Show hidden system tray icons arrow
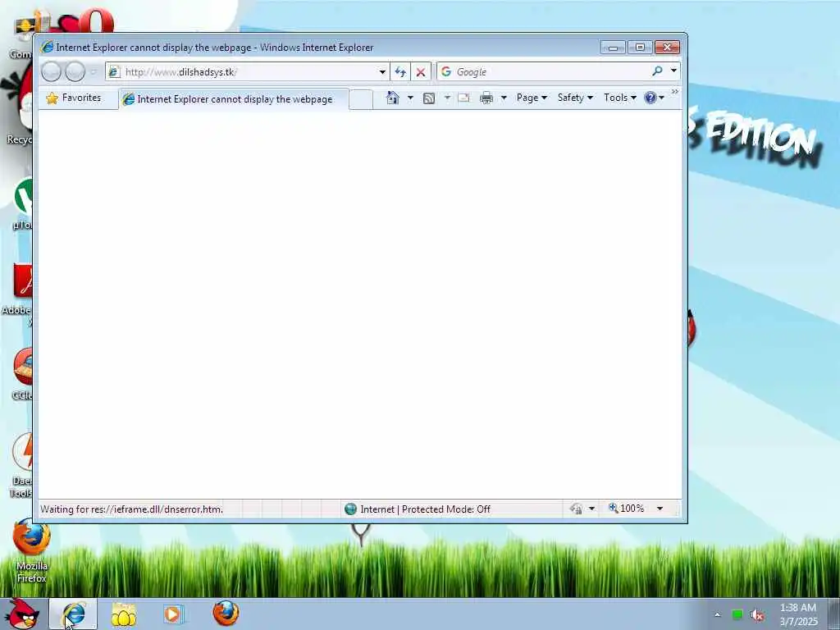This screenshot has height=630, width=840. click(717, 614)
